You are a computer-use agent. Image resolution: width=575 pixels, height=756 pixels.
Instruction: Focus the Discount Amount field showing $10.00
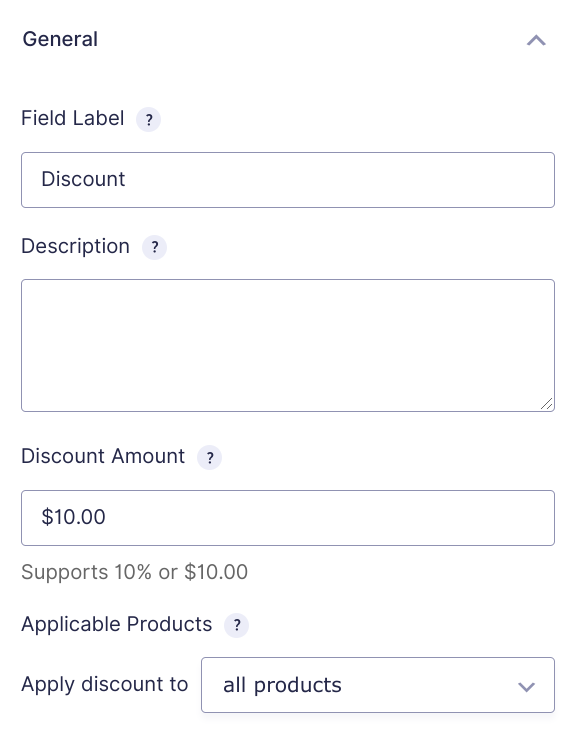click(288, 518)
